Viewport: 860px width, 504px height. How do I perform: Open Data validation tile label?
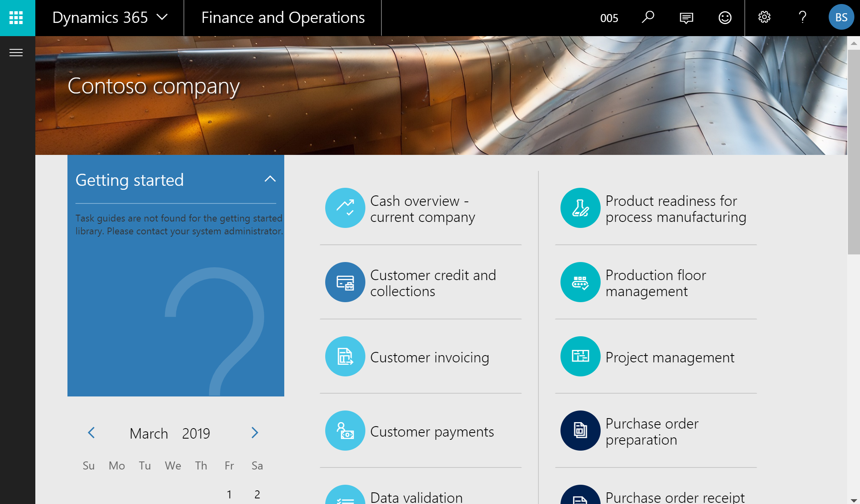point(416,498)
